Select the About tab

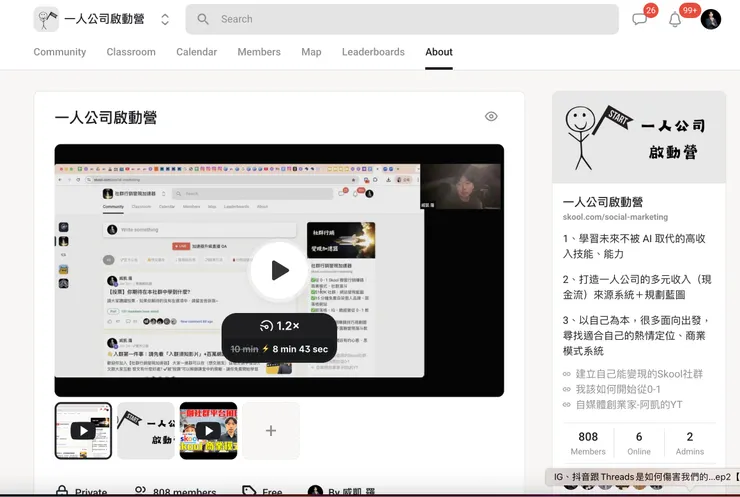tap(439, 52)
